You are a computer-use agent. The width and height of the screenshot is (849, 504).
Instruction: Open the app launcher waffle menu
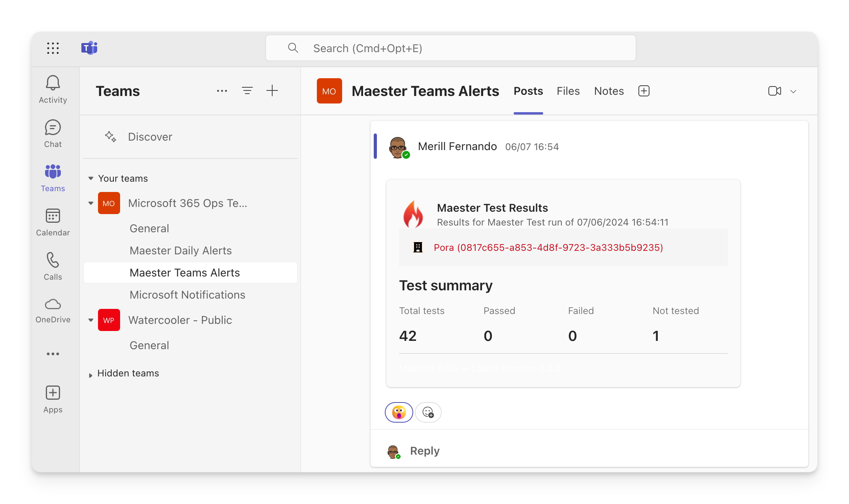click(x=53, y=48)
